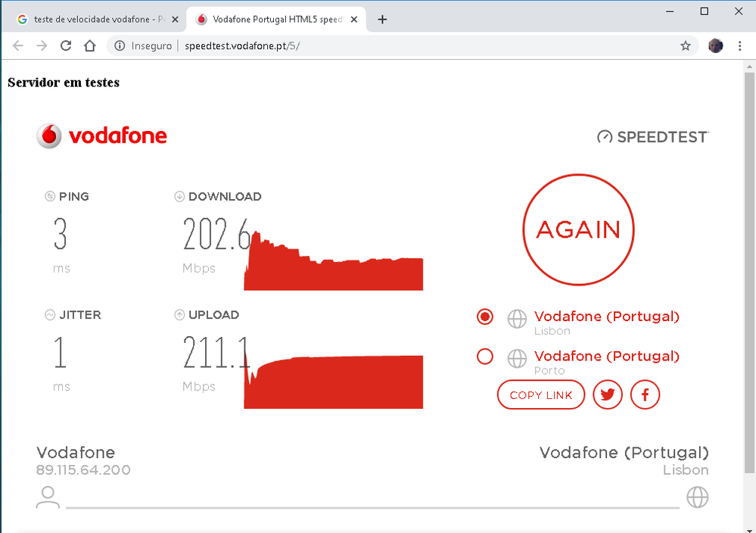Reload the speedtest page
The width and height of the screenshot is (756, 533).
tap(66, 46)
